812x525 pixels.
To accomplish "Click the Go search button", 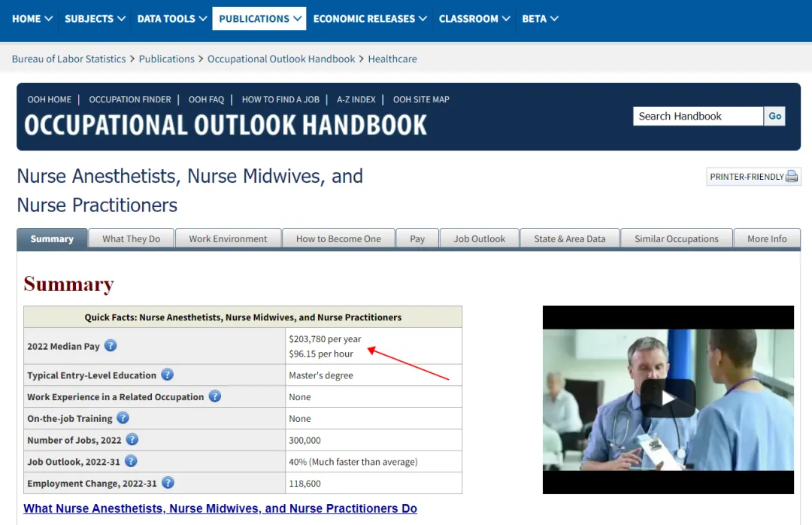I will [774, 116].
